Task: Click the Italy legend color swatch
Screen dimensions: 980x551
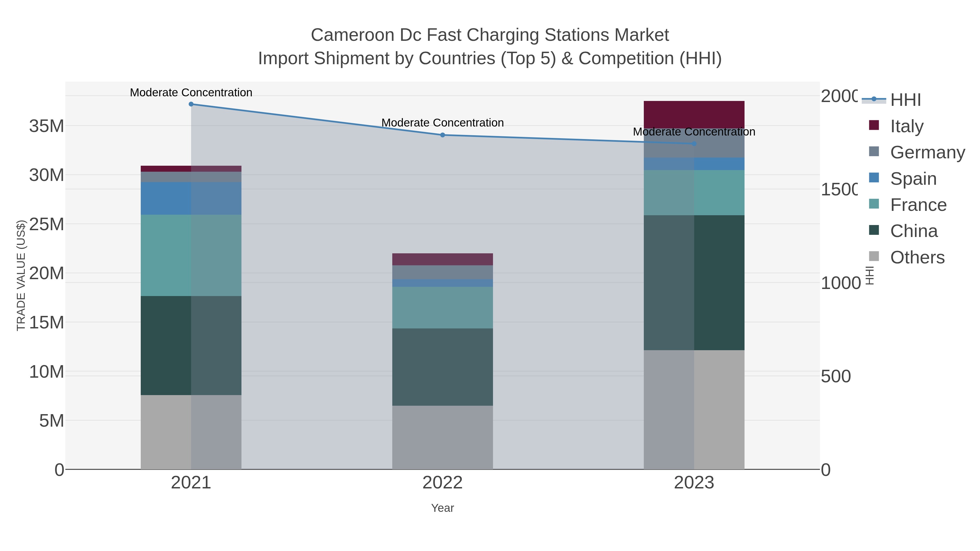Action: (x=874, y=125)
